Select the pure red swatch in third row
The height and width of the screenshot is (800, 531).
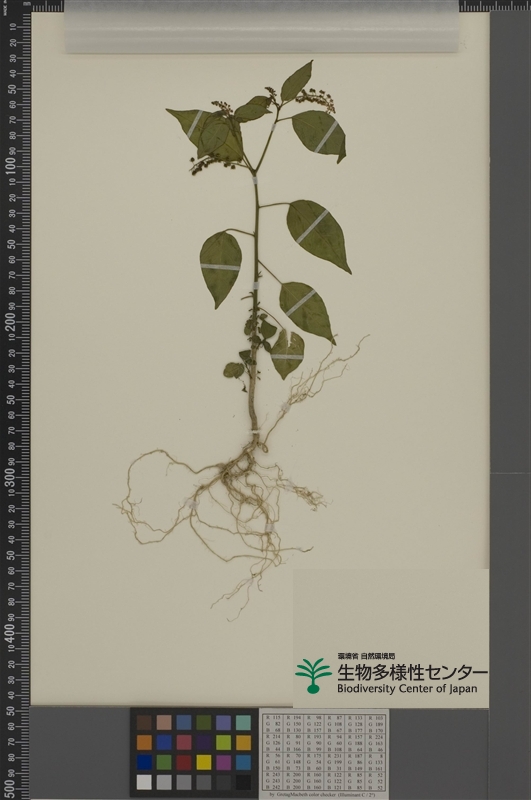[x=184, y=762]
